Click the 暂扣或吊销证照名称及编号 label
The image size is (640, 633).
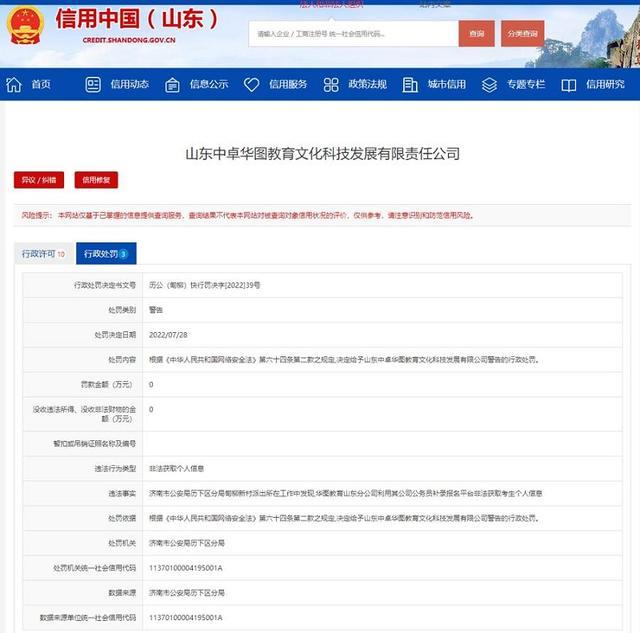tap(95, 444)
